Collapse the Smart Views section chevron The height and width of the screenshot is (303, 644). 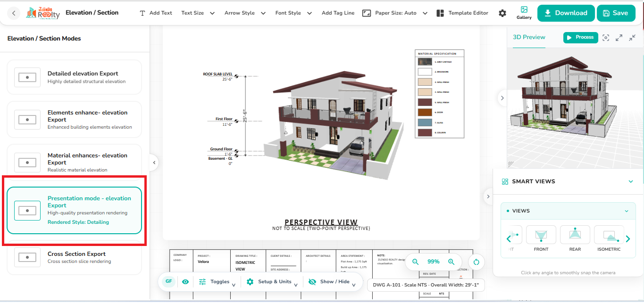click(x=631, y=181)
